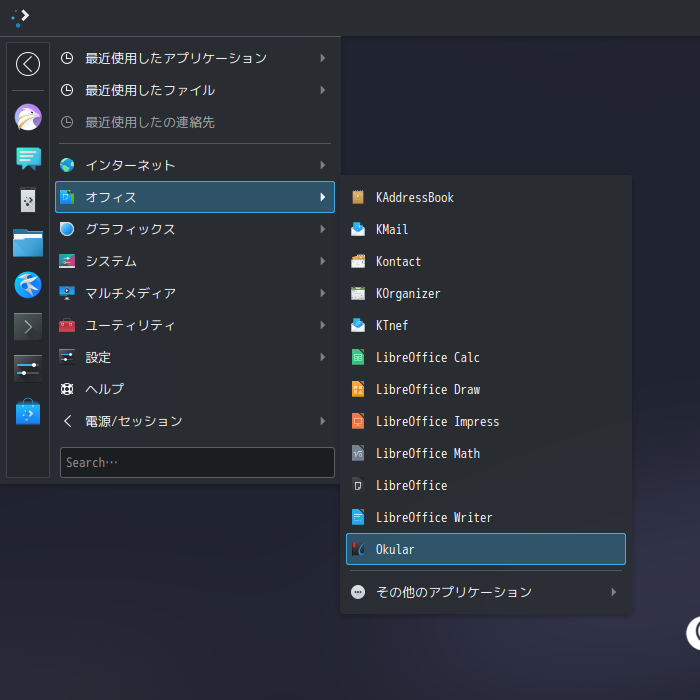Click the Kontact icon
700x700 pixels.
[x=358, y=262]
